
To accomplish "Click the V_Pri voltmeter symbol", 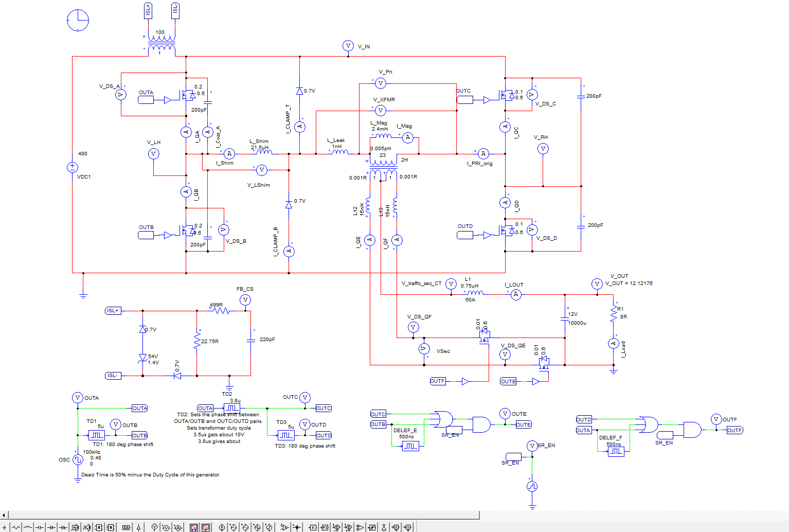I will coord(381,83).
